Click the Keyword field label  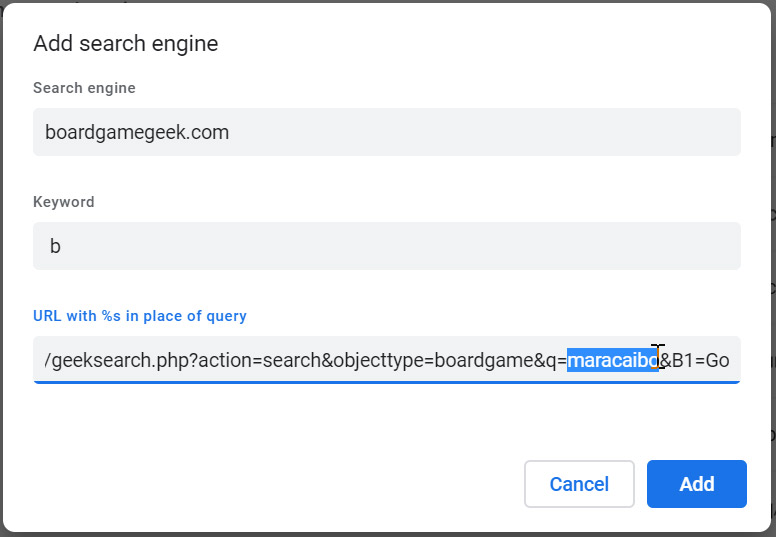click(x=63, y=201)
